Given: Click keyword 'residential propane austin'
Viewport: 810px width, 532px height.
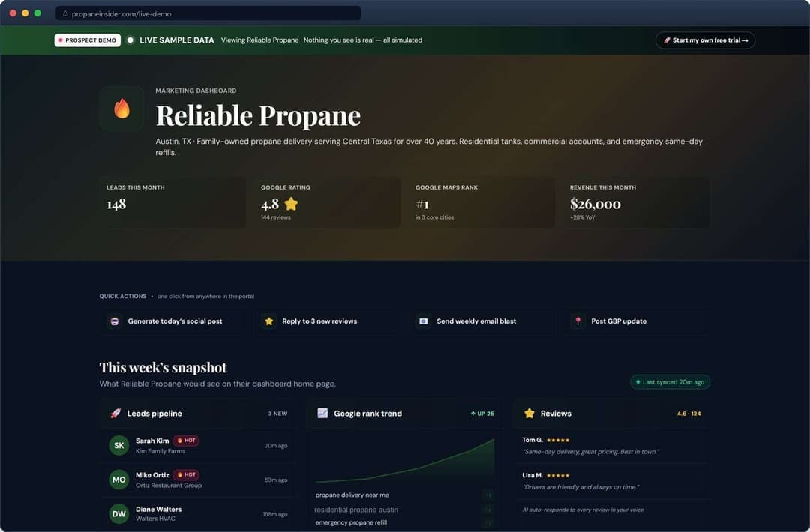Looking at the screenshot, I should click(x=356, y=510).
